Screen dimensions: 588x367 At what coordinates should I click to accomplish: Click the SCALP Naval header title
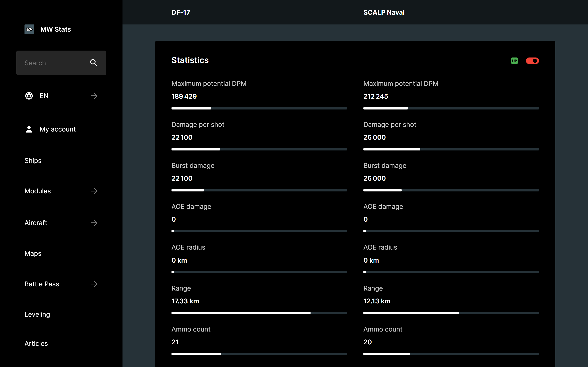click(x=384, y=12)
